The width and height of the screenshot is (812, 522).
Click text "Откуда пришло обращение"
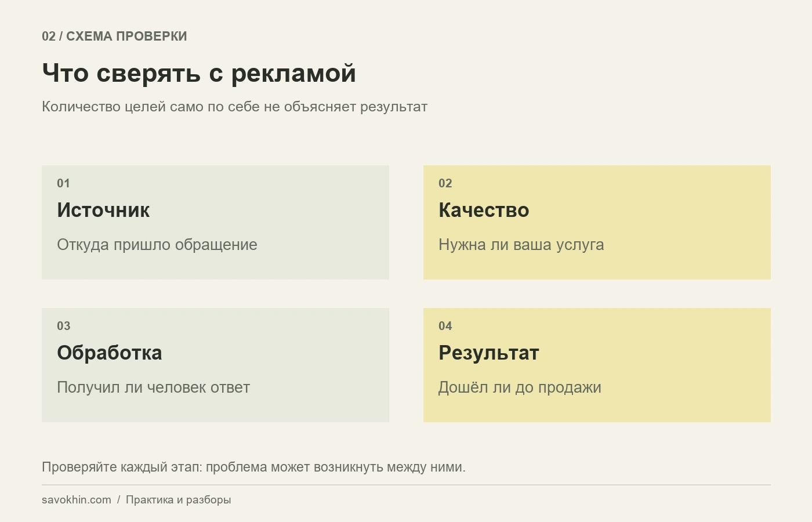pos(157,245)
